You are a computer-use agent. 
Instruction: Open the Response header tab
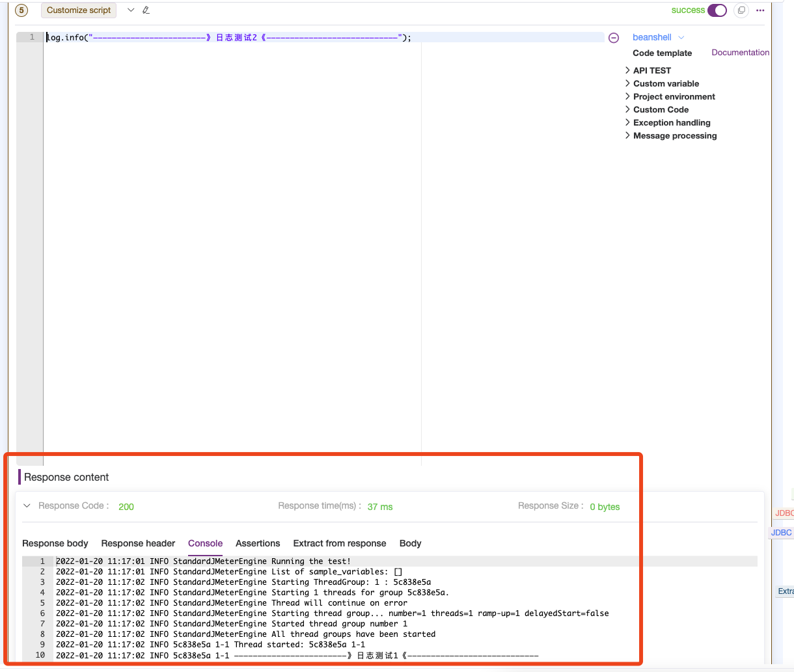[x=138, y=543]
